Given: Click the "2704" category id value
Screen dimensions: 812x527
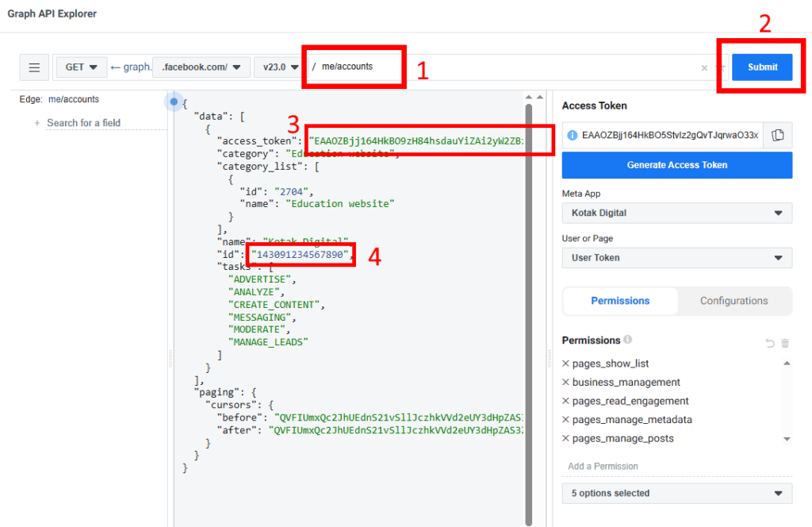Looking at the screenshot, I should click(x=291, y=191).
